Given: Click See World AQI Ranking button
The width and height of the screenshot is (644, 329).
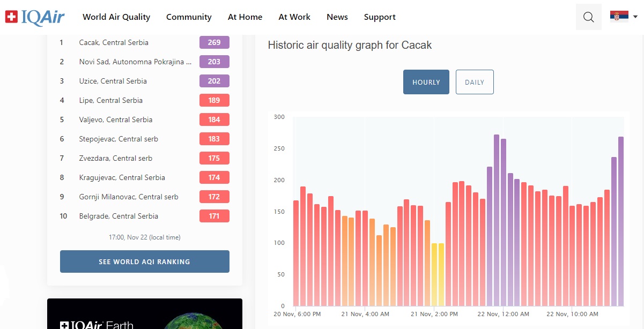Looking at the screenshot, I should click(x=145, y=261).
